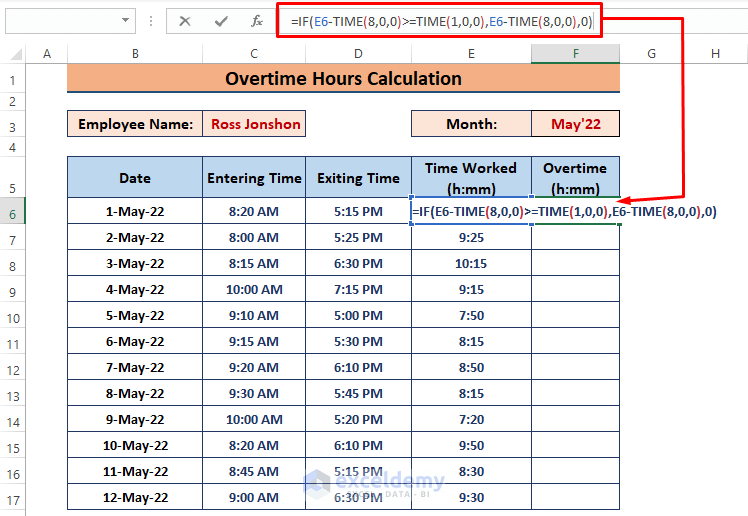The height and width of the screenshot is (516, 748).
Task: Select column C header
Action: (x=254, y=54)
